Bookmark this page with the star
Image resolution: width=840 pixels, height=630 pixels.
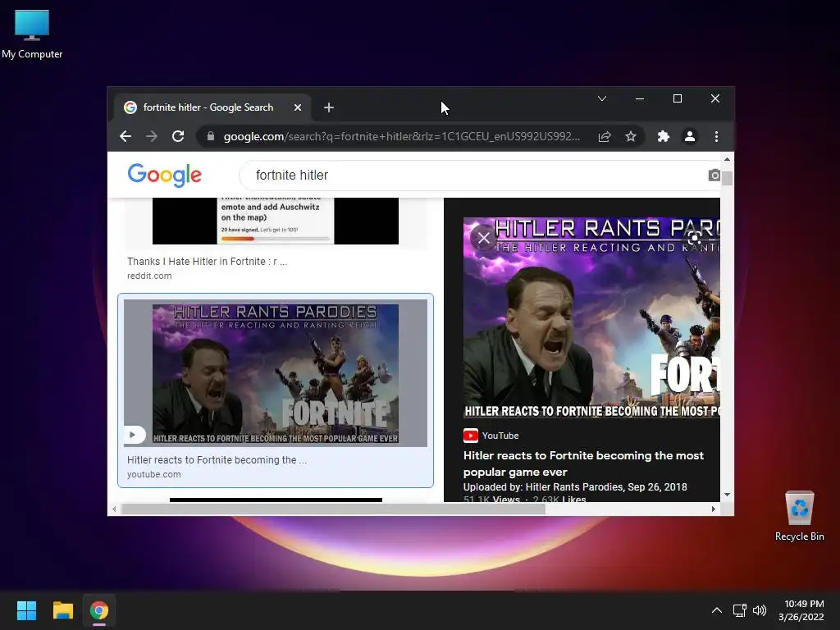point(631,137)
